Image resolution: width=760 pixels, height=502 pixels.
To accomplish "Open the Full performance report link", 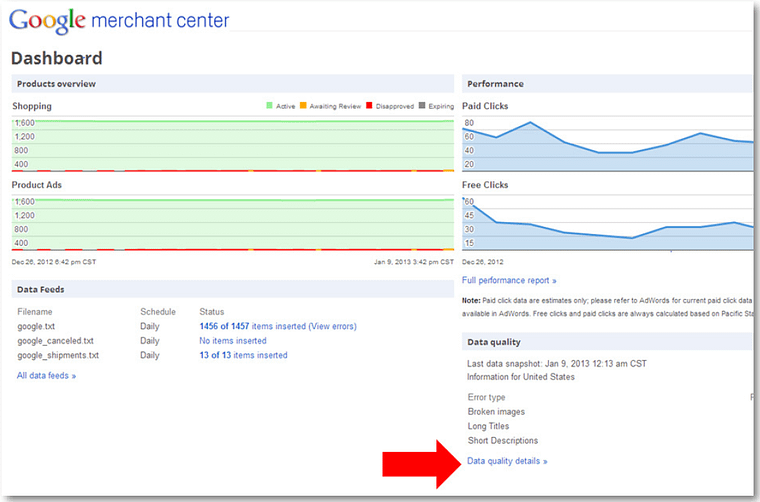I will click(509, 280).
